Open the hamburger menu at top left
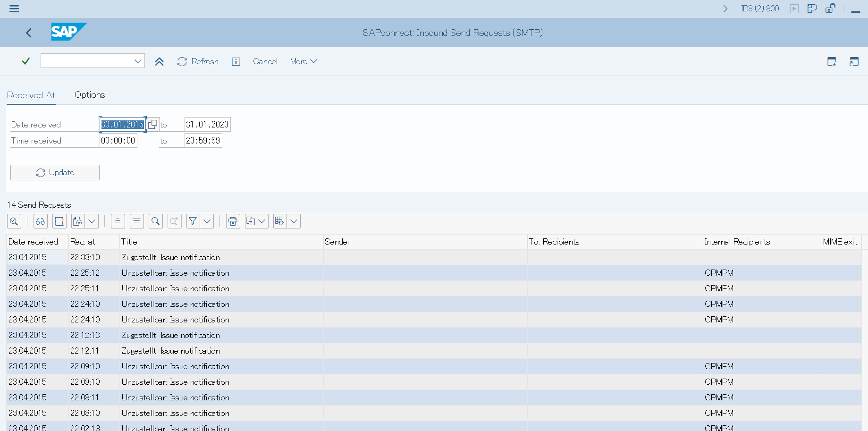The image size is (868, 431). pos(14,8)
